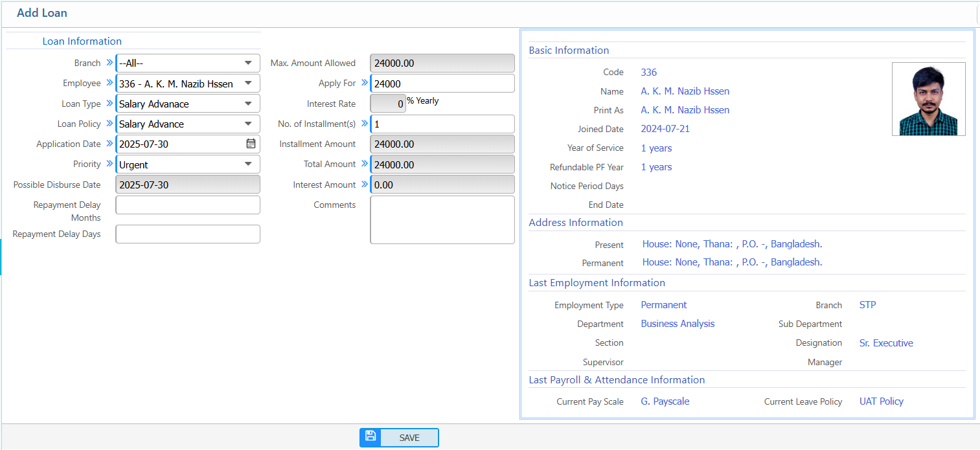The image size is (980, 450).
Task: Open the Loan Policy dropdown
Action: [248, 123]
